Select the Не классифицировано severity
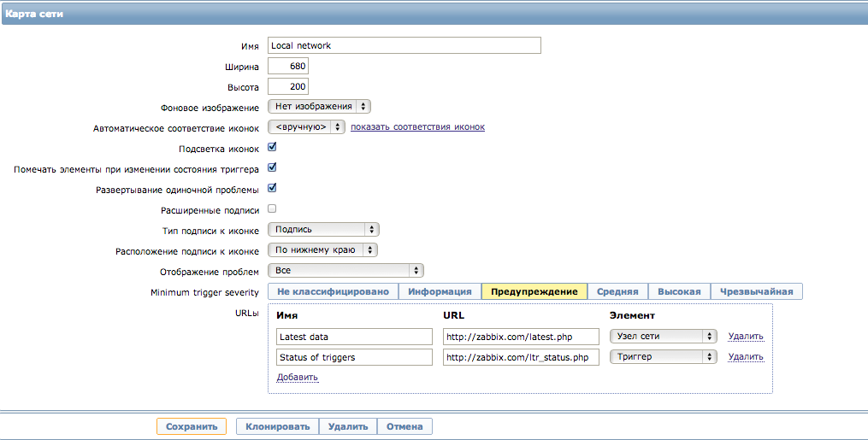This screenshot has width=868, height=440. pos(334,291)
